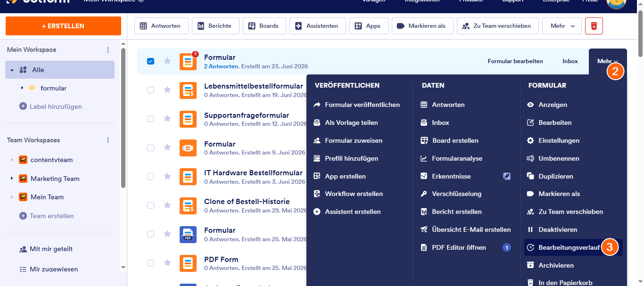The width and height of the screenshot is (644, 286).
Task: Open the PDF form icon for Formular
Action: tap(188, 234)
